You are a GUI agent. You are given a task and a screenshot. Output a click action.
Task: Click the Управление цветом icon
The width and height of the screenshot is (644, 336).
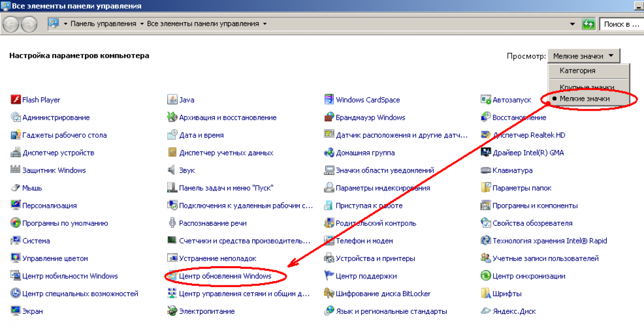[15, 258]
